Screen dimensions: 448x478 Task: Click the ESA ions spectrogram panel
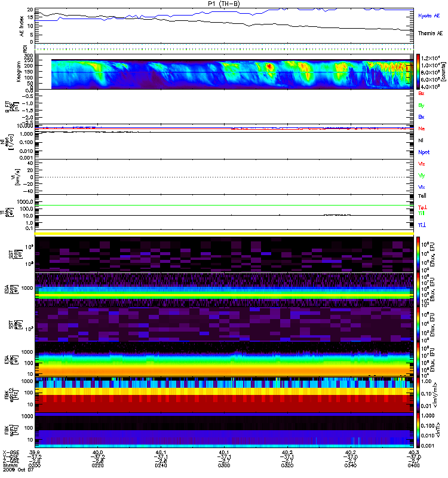tap(225, 290)
